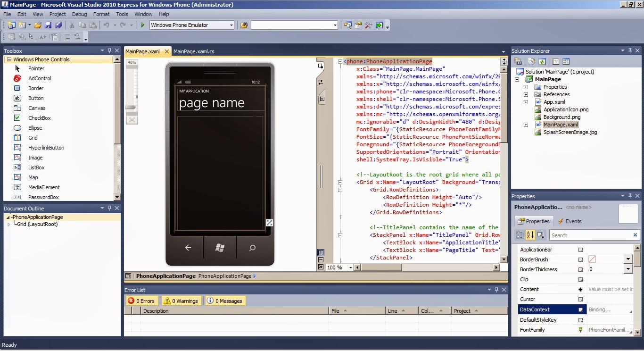
Task: Click Show All Files in Solution Explorer
Action: [x=531, y=61]
